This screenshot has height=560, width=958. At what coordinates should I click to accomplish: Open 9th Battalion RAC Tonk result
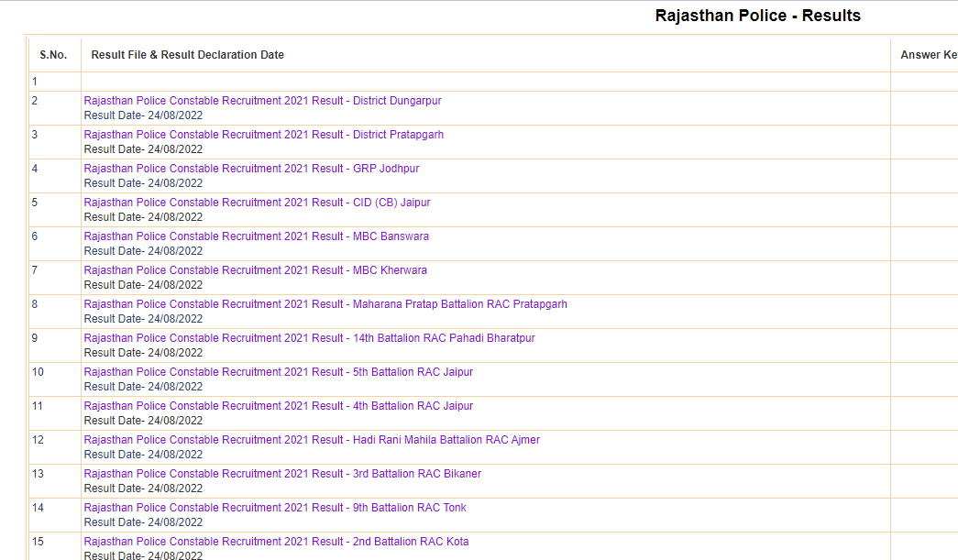pos(275,508)
